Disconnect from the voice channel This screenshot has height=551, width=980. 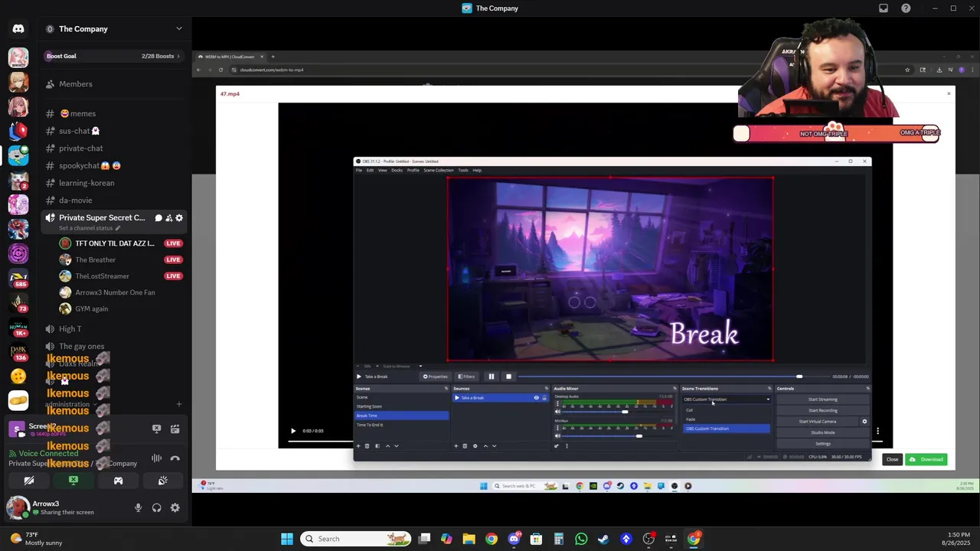(x=175, y=458)
